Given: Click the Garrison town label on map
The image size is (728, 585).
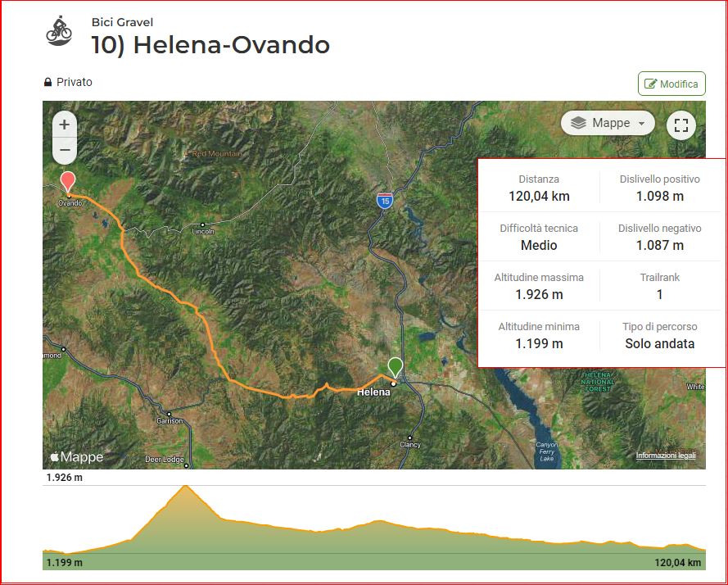Looking at the screenshot, I should pos(170,421).
